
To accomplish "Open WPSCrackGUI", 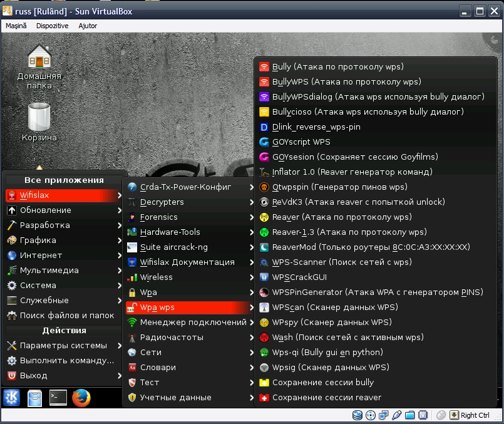I will (376, 277).
